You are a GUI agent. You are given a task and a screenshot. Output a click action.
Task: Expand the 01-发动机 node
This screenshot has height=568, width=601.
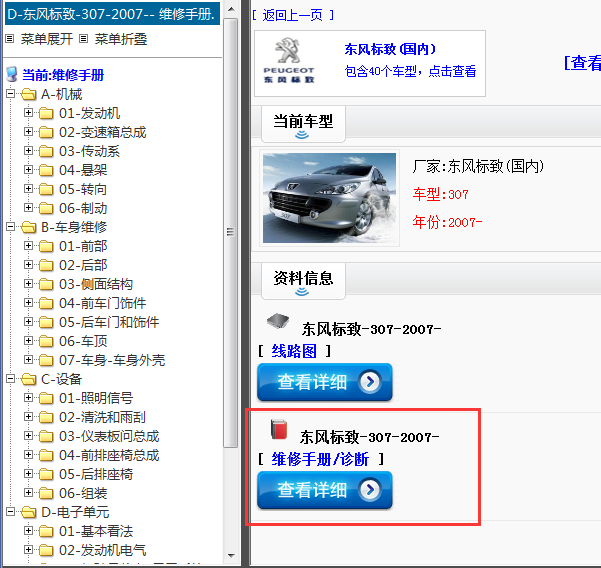coord(28,112)
